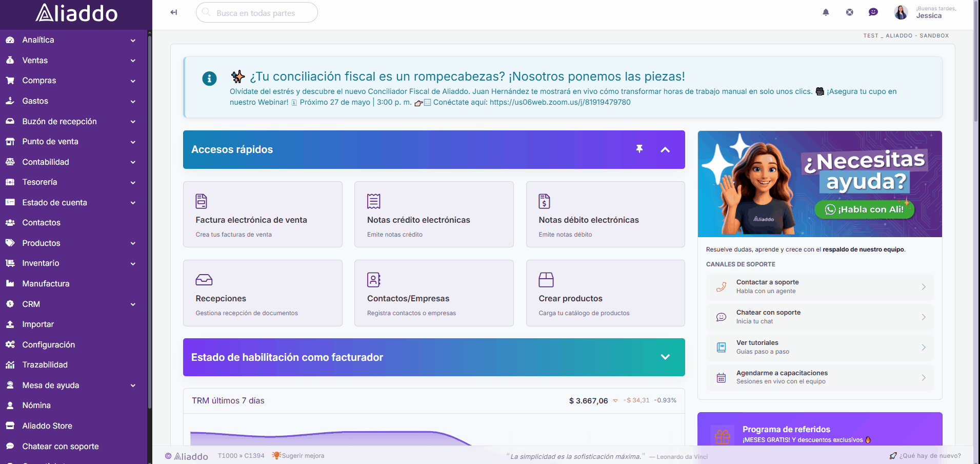Click the Aliaddo Store icon in sidebar

click(10, 426)
